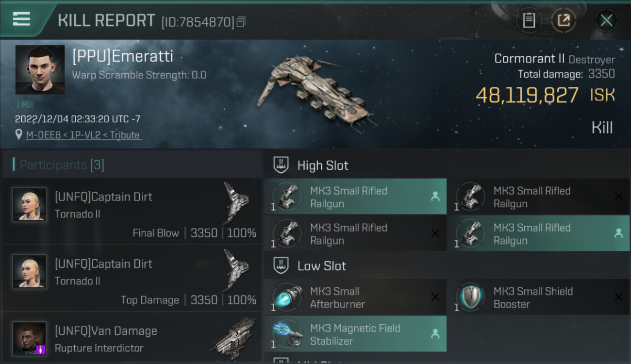Viewport: 631px width, 364px height.
Task: Open Captain Dirt's Final Blow portrait
Action: (x=30, y=204)
